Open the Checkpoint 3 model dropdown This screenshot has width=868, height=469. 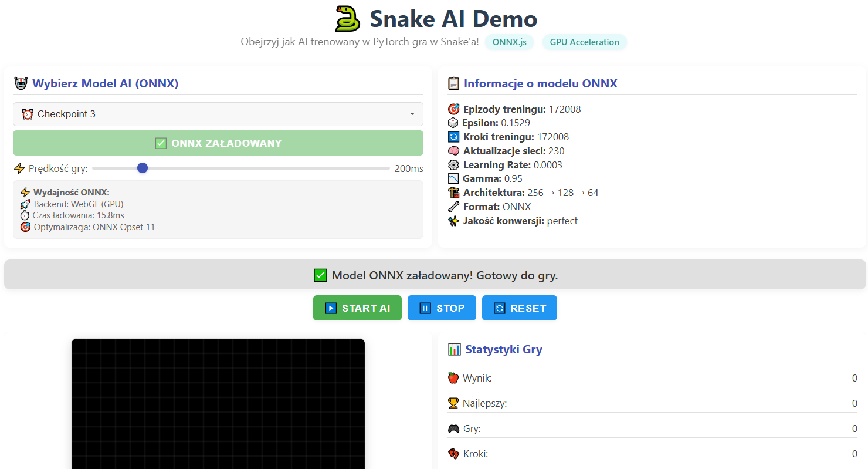(x=218, y=114)
